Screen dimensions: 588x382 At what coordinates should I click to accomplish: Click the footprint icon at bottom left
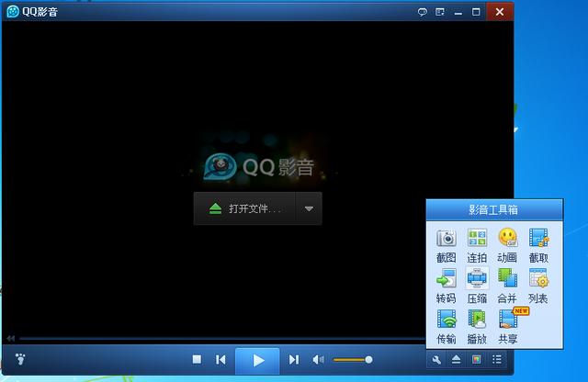click(20, 359)
